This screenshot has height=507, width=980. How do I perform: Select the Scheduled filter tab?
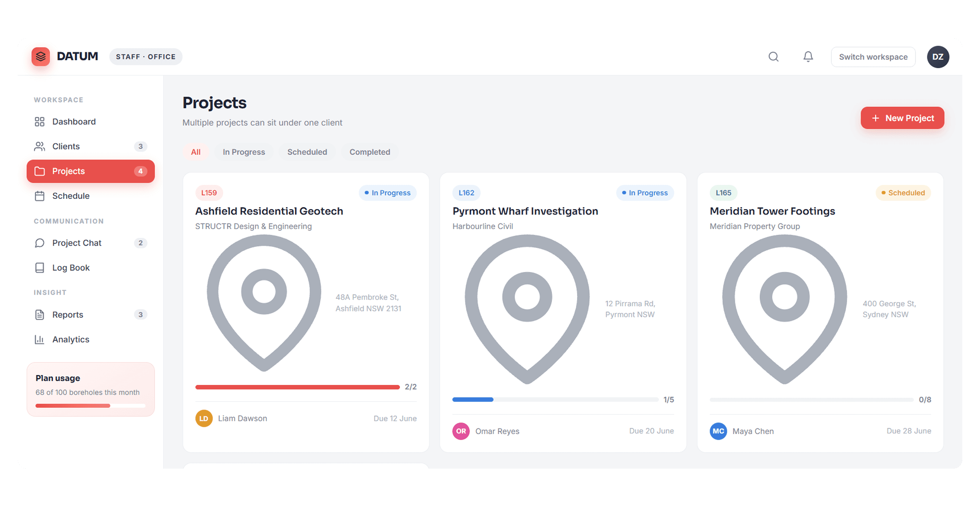307,152
